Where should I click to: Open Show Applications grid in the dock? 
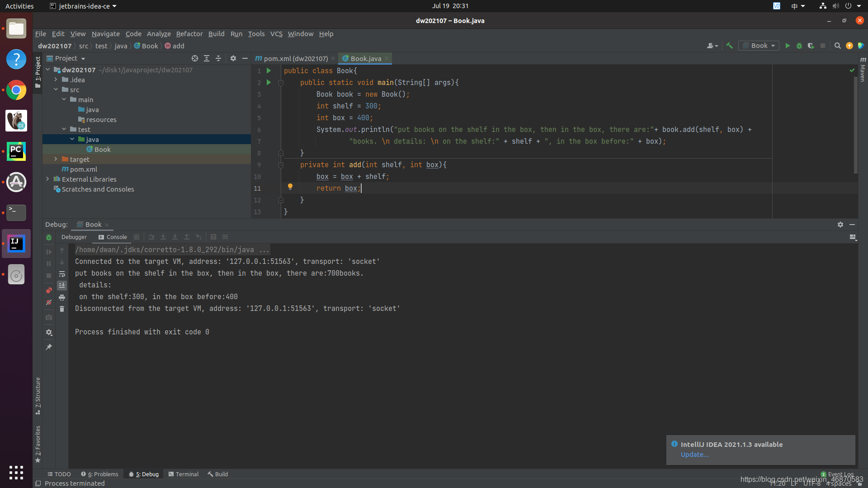16,472
